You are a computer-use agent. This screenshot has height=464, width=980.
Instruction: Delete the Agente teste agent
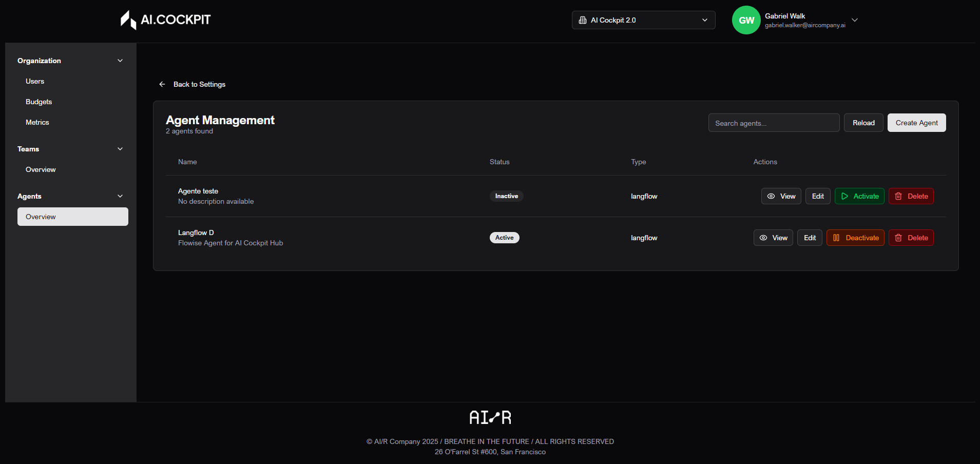tap(911, 196)
